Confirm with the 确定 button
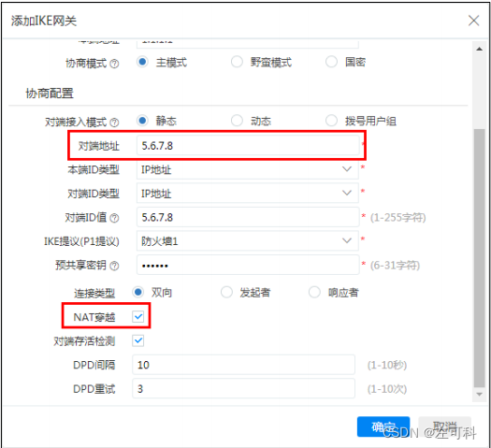 383,426
